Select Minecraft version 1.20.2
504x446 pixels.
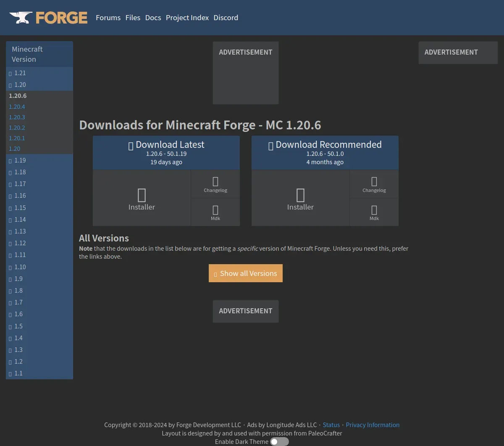(x=17, y=128)
